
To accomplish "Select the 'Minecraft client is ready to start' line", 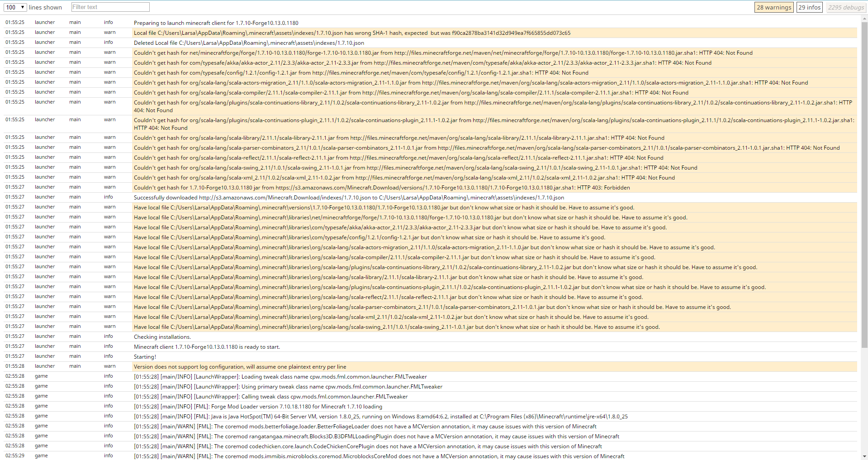I will [x=207, y=346].
